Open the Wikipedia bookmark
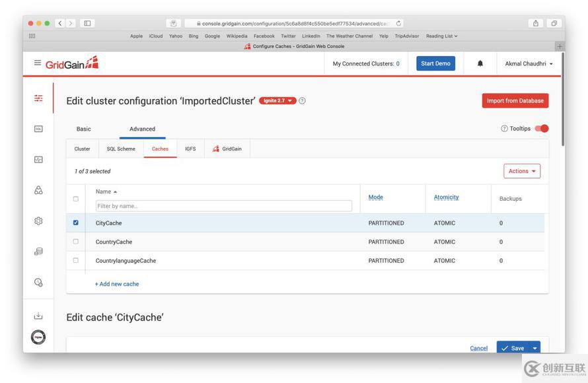Viewport: 588px width, 383px height. coord(237,36)
